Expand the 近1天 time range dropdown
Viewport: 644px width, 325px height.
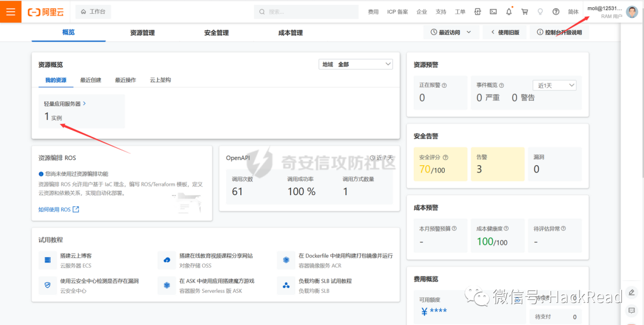tap(555, 85)
